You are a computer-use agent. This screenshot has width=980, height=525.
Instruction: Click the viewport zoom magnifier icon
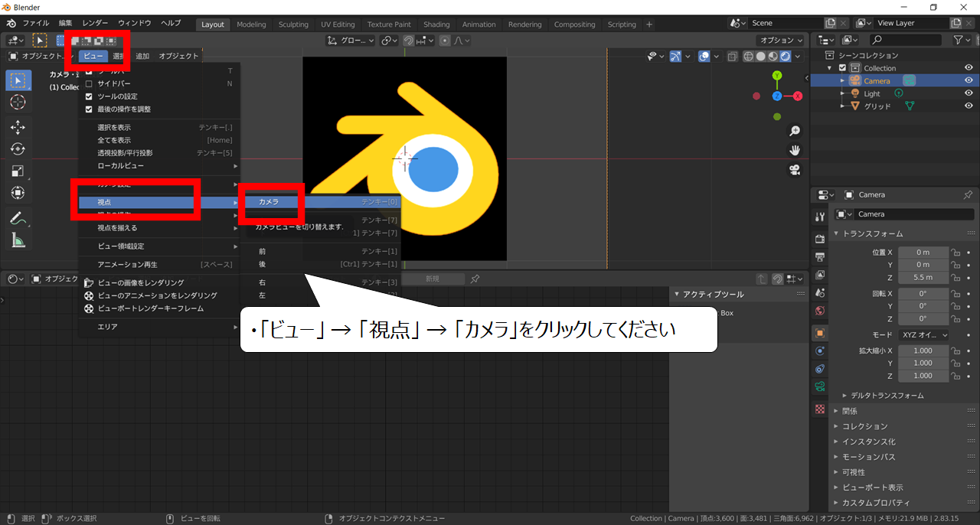pyautogui.click(x=795, y=132)
